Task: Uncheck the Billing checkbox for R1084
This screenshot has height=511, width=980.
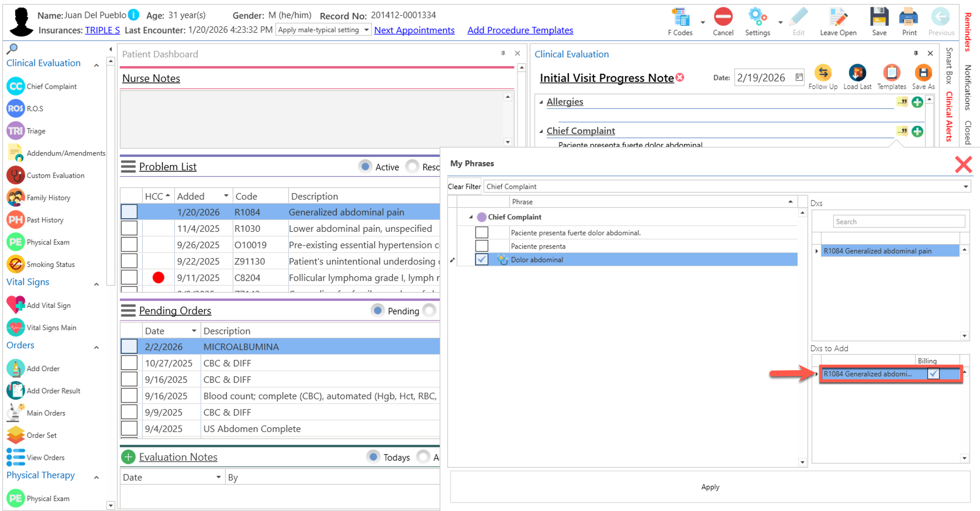Action: point(933,373)
